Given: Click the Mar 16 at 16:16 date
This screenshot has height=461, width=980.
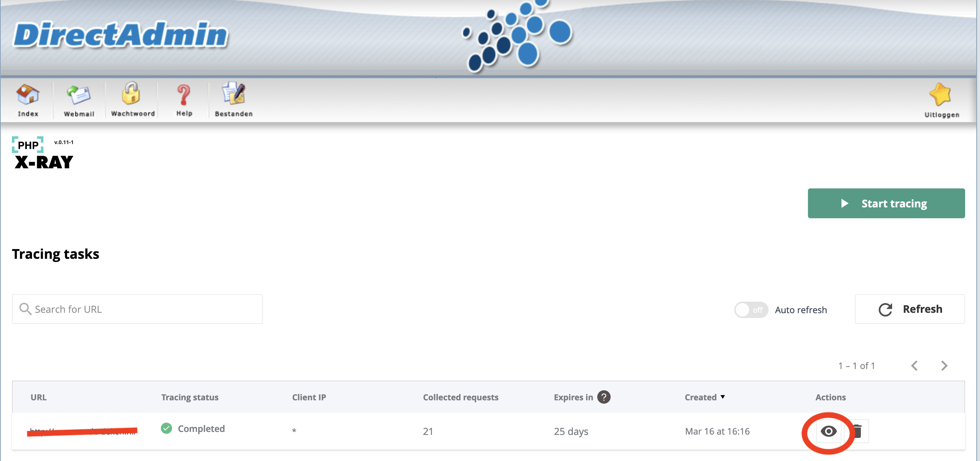Looking at the screenshot, I should 717,431.
